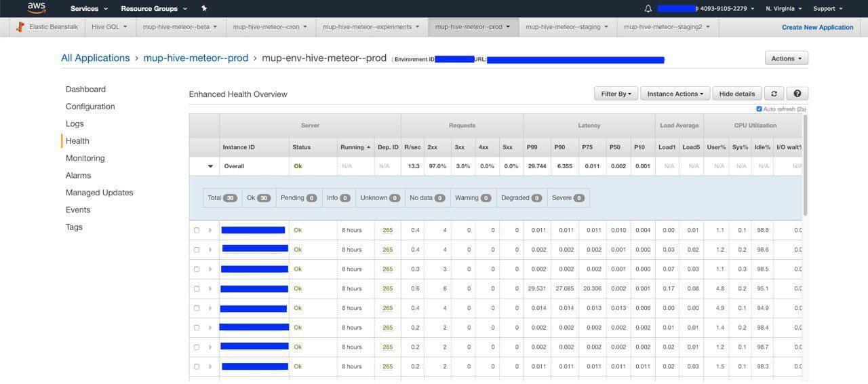
Task: Open the health overview help icon
Action: pyautogui.click(x=797, y=94)
